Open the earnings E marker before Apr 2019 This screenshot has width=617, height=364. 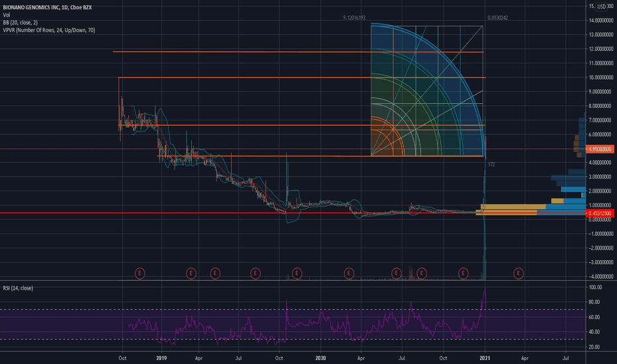point(191,273)
